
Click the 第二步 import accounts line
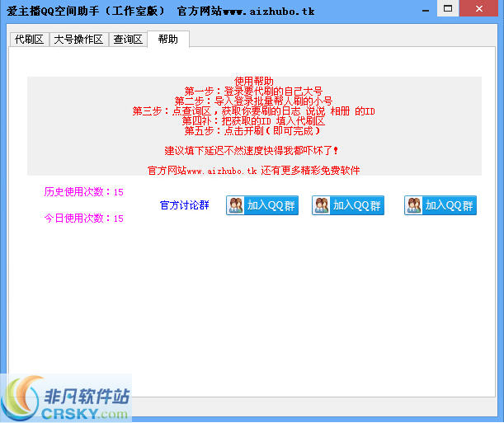[253, 101]
